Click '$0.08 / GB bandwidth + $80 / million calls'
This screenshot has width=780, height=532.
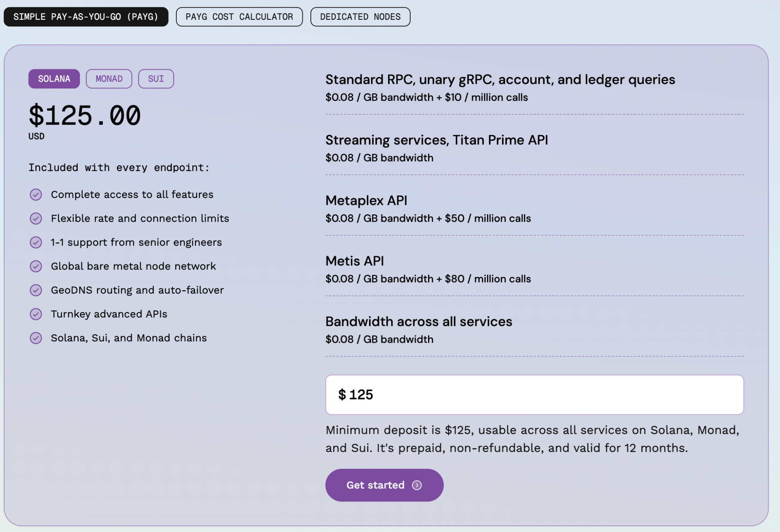[x=428, y=279]
